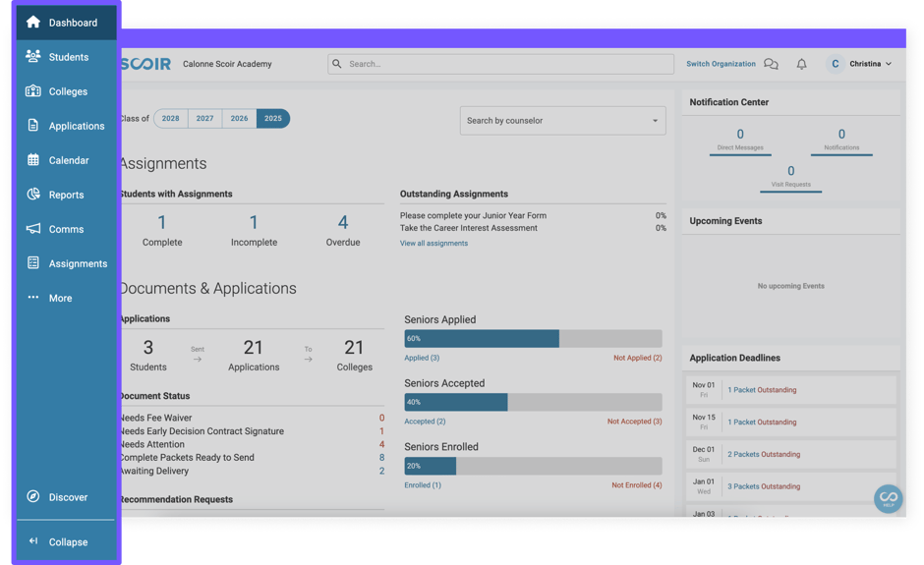
Task: Click Needs Fee Waiver row
Action: tap(252, 418)
